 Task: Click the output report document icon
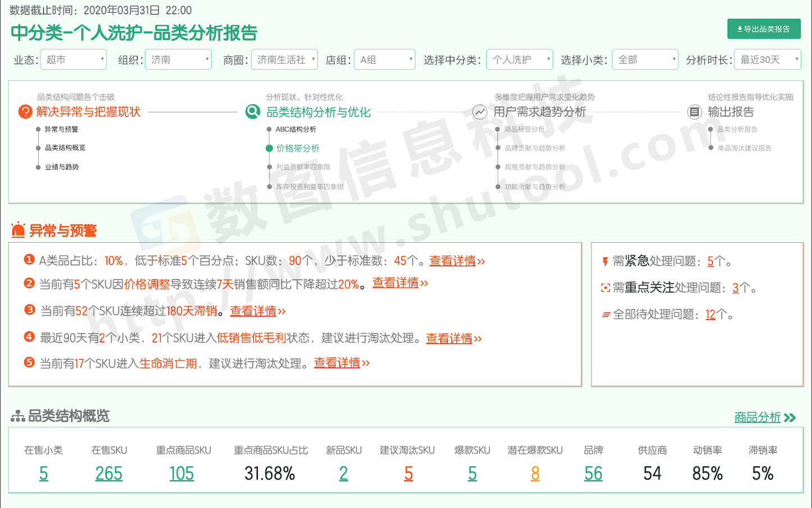click(x=695, y=112)
